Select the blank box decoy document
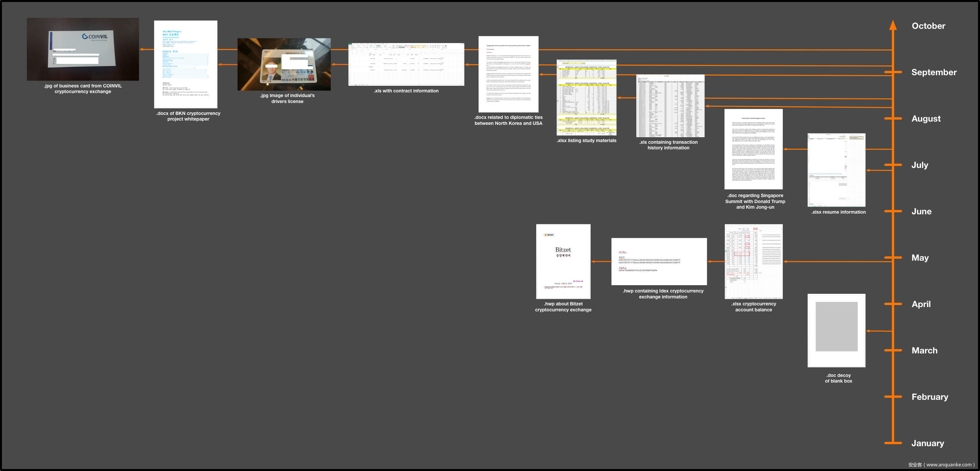Screen dimensions: 980x471 click(836, 330)
